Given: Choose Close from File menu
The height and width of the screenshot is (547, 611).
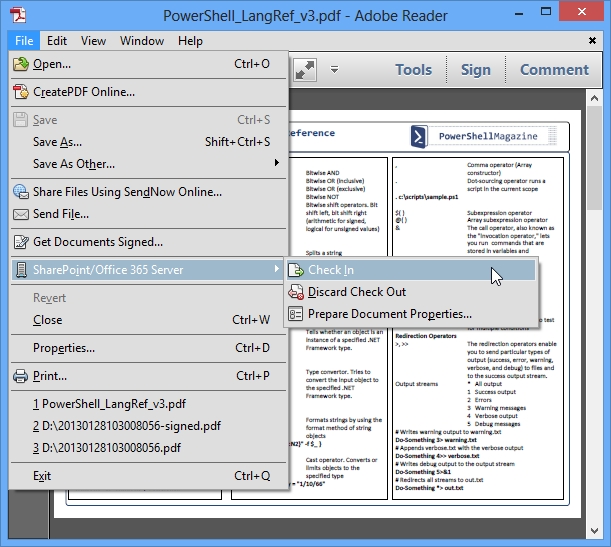Looking at the screenshot, I should coord(148,320).
